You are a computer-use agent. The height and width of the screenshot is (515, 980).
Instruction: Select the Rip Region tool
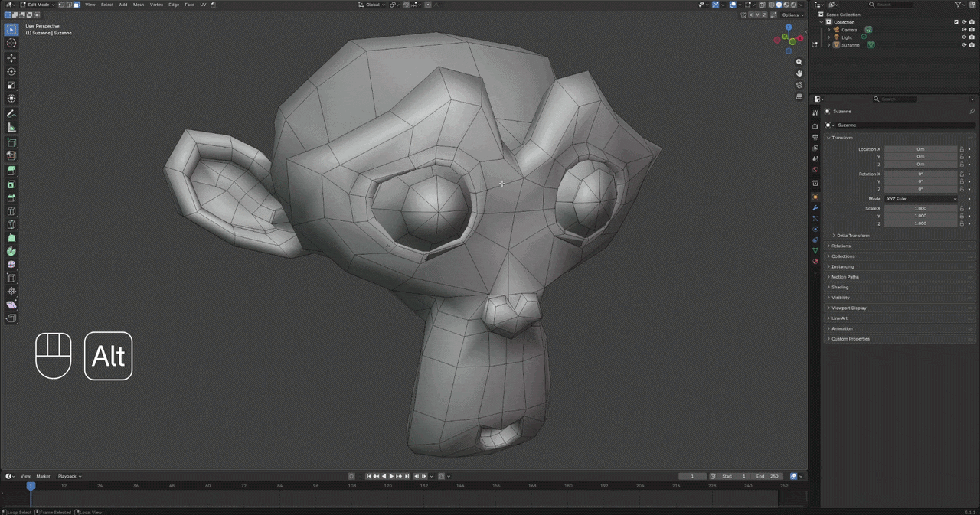(x=11, y=318)
